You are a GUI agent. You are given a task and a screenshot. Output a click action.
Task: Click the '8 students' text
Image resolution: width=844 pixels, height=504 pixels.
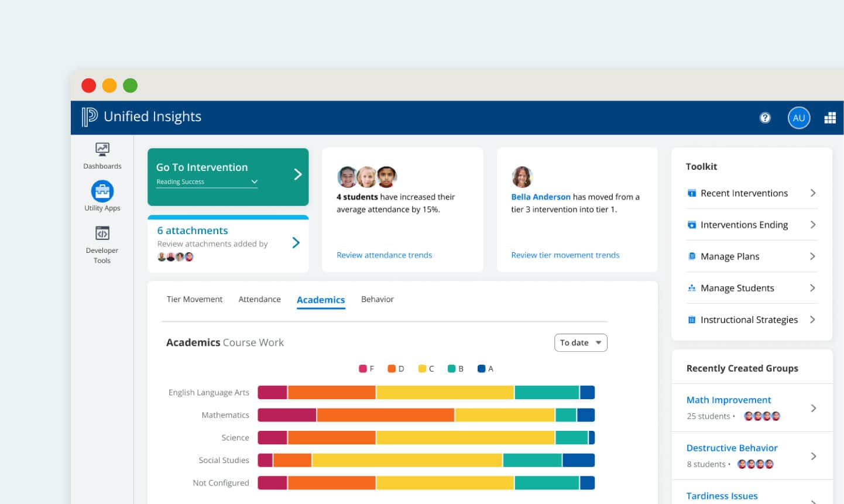(x=706, y=464)
